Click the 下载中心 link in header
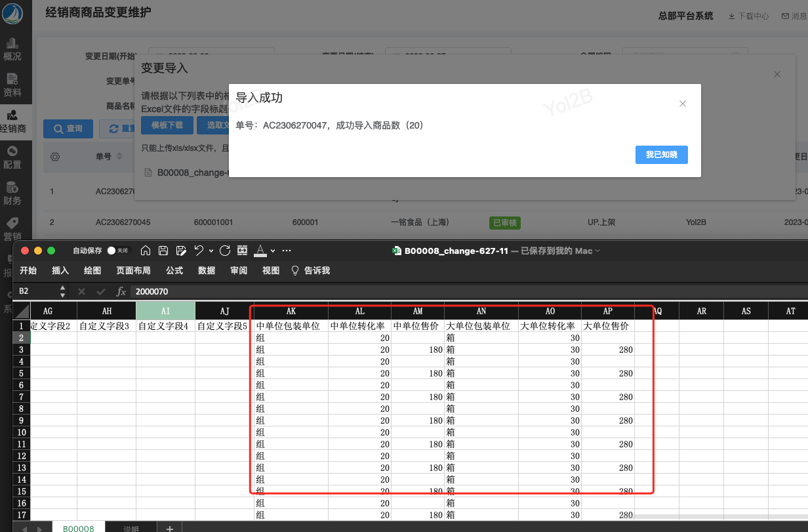Image resolution: width=808 pixels, height=532 pixels. click(x=749, y=16)
